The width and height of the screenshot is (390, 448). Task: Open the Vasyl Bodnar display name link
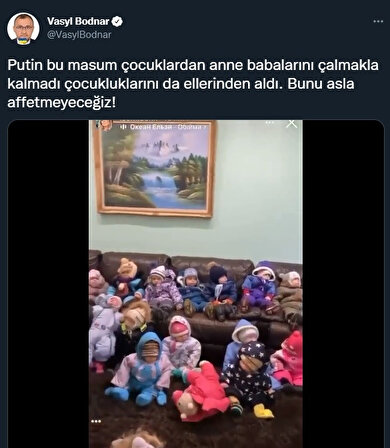[78, 22]
